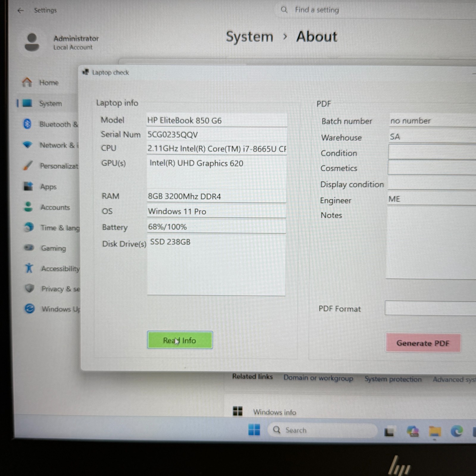Click the Serial Num field 5CG0235QQV
This screenshot has width=476, height=476.
217,134
